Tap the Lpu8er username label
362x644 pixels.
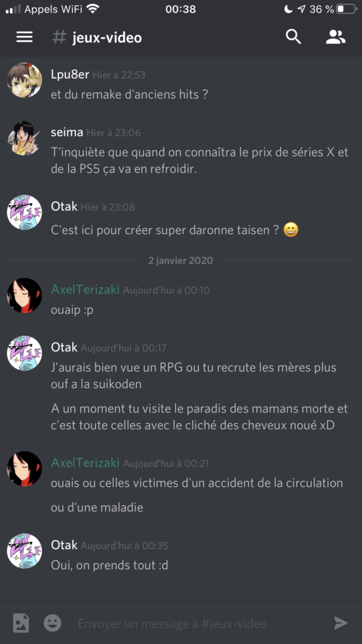70,74
